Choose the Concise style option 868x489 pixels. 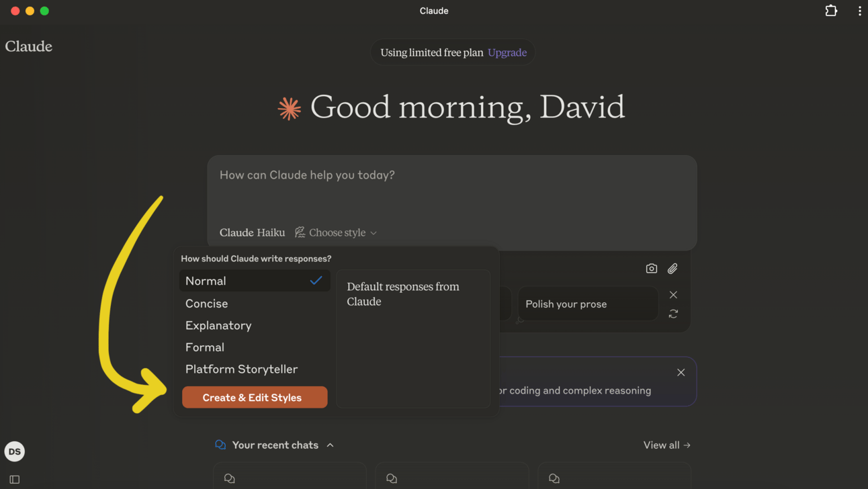click(255, 304)
